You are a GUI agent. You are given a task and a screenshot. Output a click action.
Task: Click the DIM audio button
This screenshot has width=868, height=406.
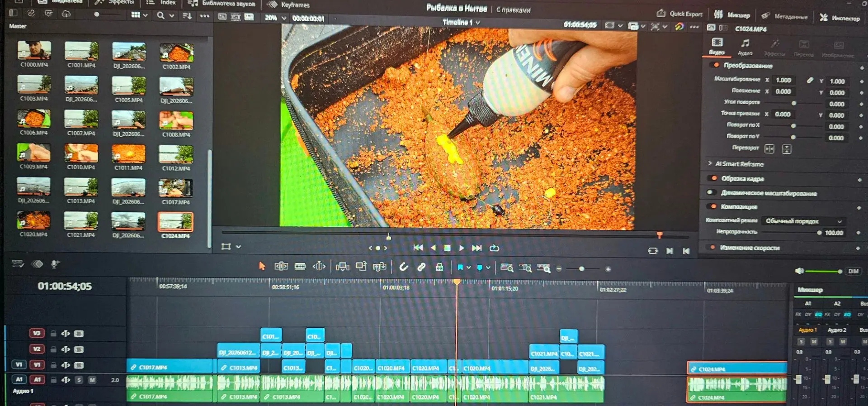point(853,271)
